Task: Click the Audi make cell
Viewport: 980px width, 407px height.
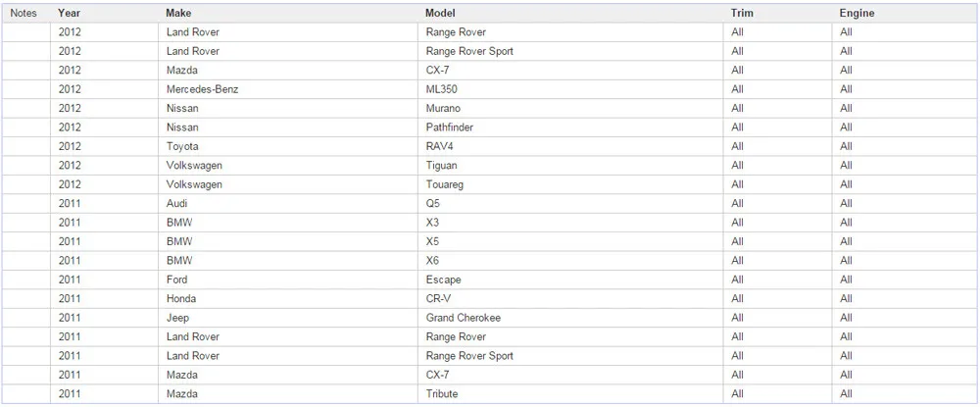Action: (288, 203)
